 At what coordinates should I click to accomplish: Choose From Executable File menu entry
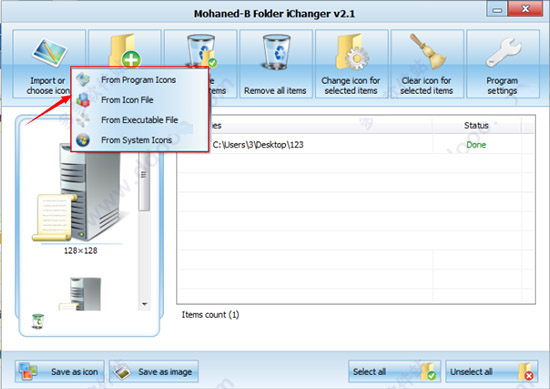pos(139,120)
